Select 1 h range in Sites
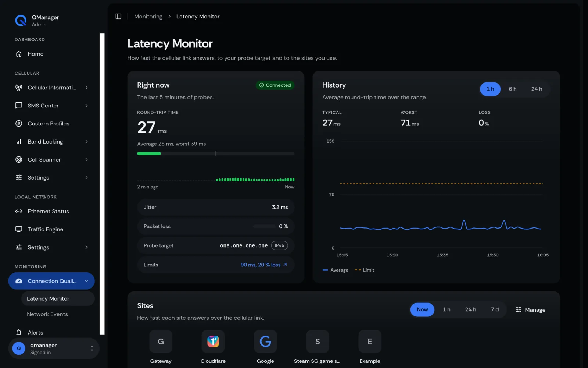This screenshot has height=368, width=588. [447, 309]
